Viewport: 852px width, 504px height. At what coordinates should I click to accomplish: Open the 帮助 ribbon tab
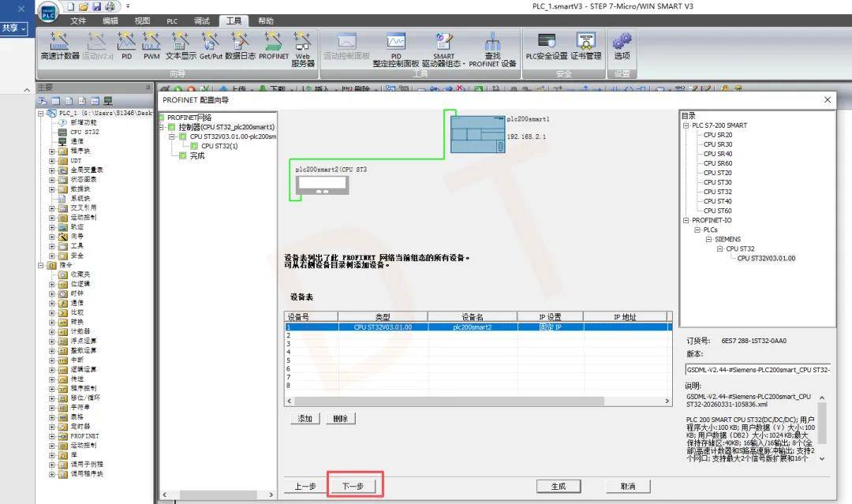[x=266, y=21]
